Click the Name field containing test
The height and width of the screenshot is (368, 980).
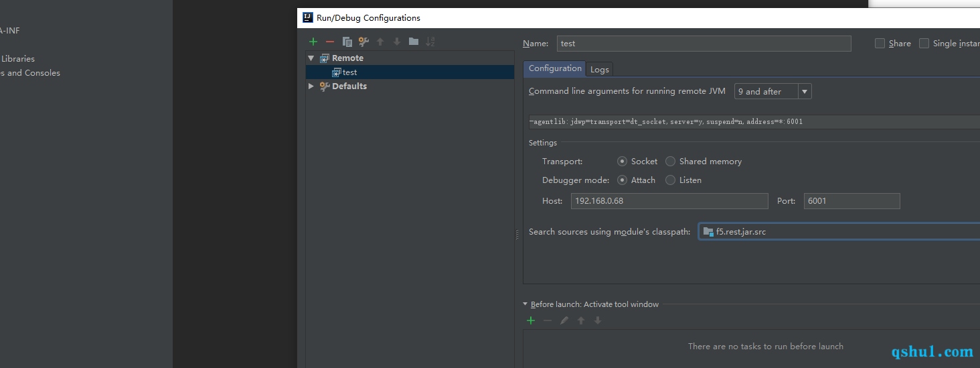tap(704, 44)
